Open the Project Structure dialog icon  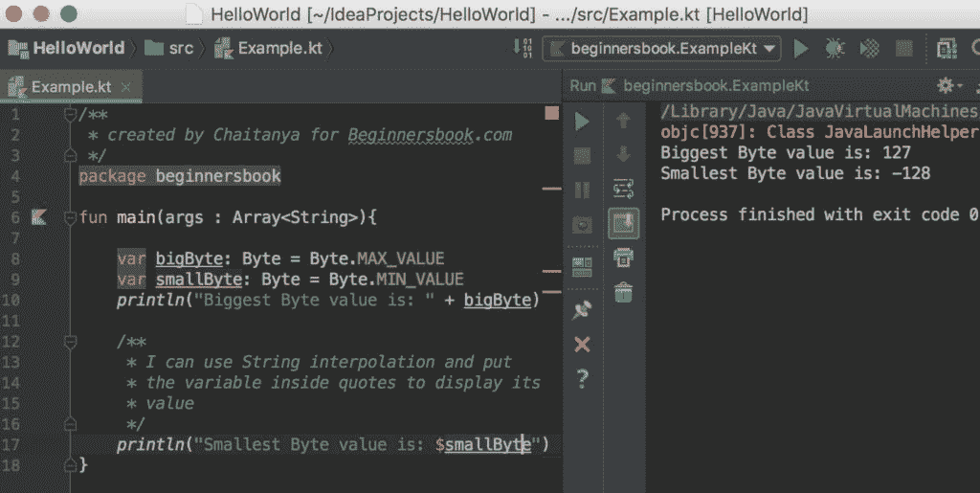tap(947, 48)
